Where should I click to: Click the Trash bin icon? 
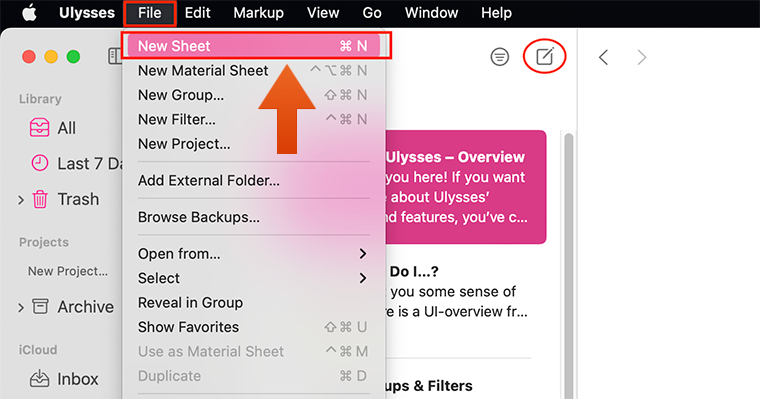coord(40,199)
